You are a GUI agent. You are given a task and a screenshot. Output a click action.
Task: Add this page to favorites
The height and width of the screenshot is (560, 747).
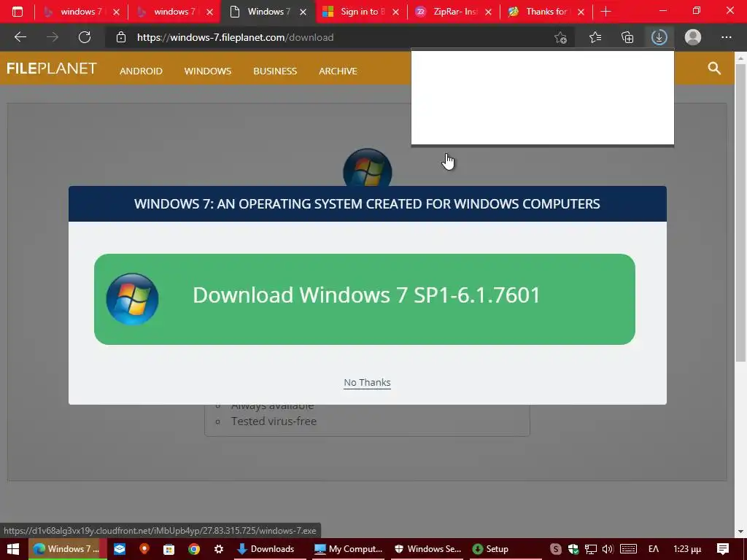(x=561, y=37)
